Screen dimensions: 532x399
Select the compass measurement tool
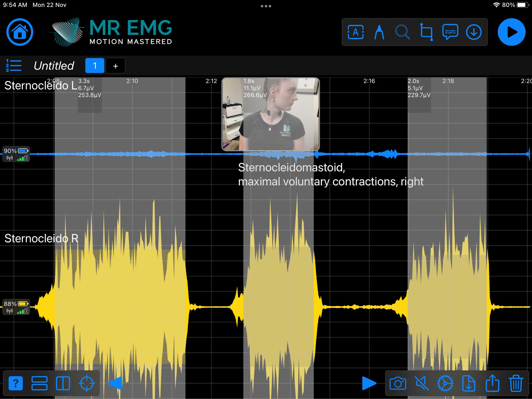pos(379,32)
